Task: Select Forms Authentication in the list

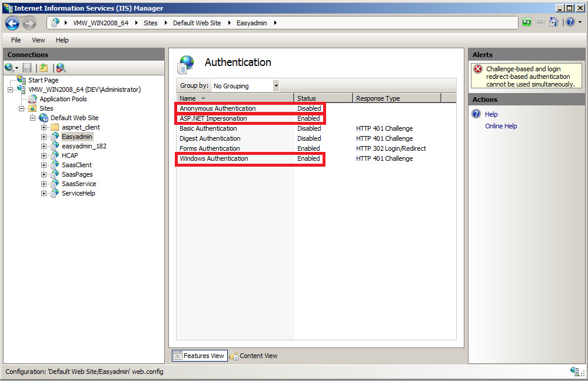Action: [210, 148]
